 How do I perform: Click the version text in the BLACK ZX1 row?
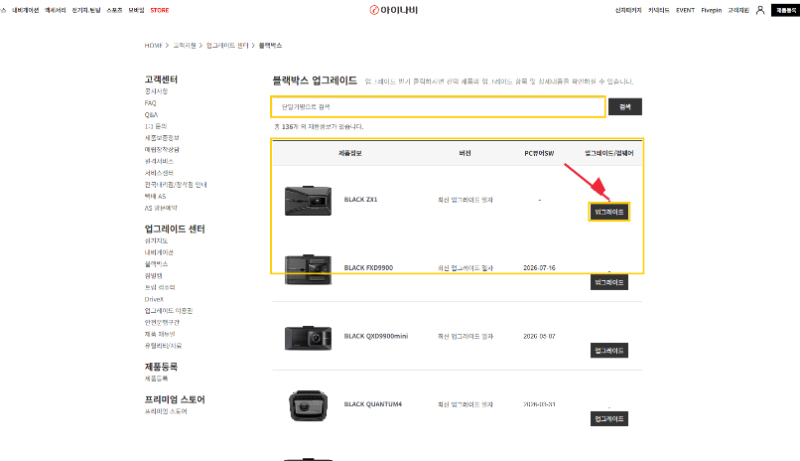465,200
